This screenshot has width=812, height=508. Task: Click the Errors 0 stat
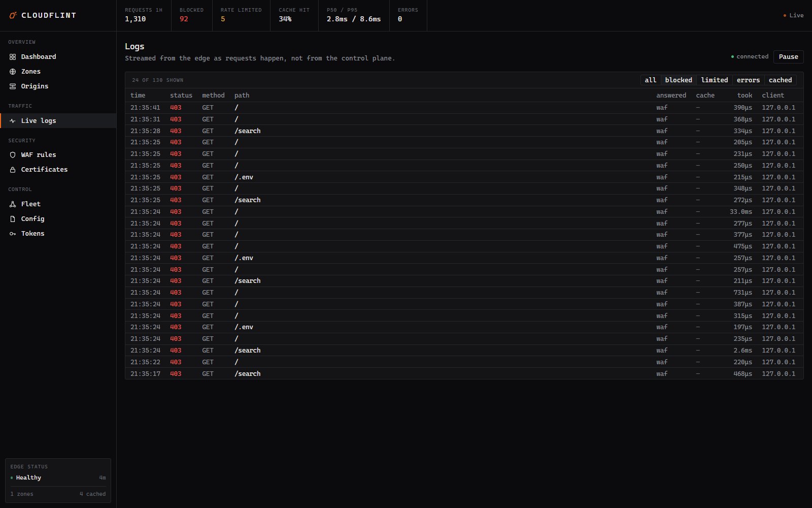pos(408,15)
